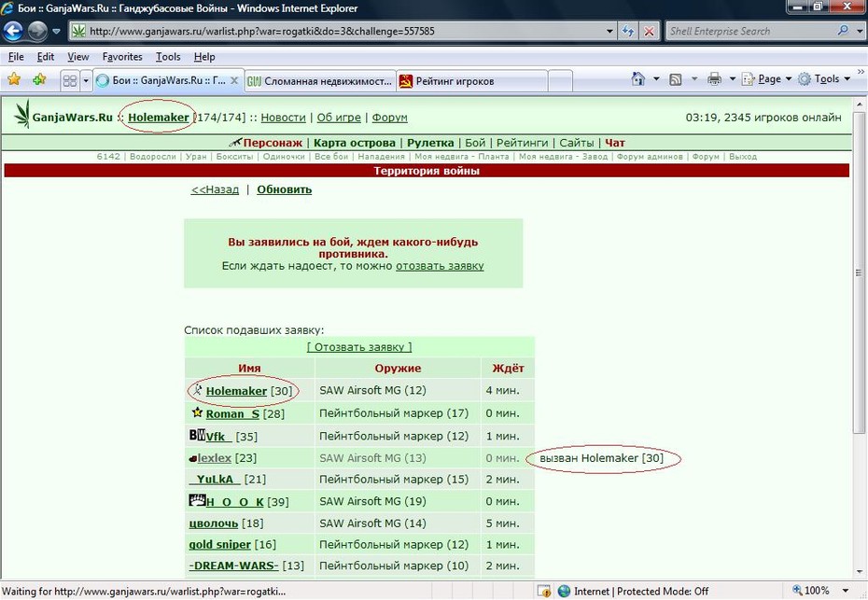Open player -DREAM-WARS- profile link
868x600 pixels.
click(233, 565)
